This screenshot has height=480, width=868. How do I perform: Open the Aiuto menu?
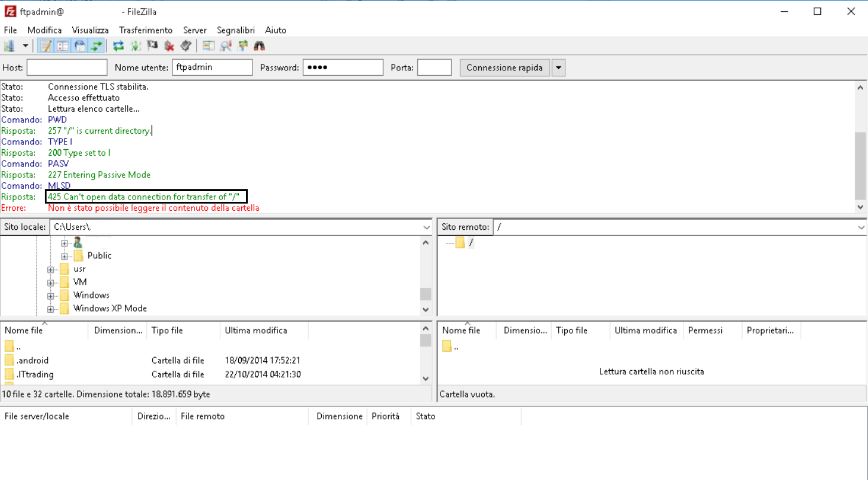point(276,30)
